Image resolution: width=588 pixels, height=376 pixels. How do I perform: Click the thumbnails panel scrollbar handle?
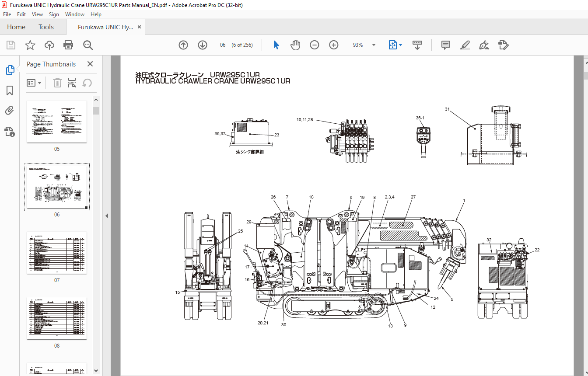click(x=96, y=111)
